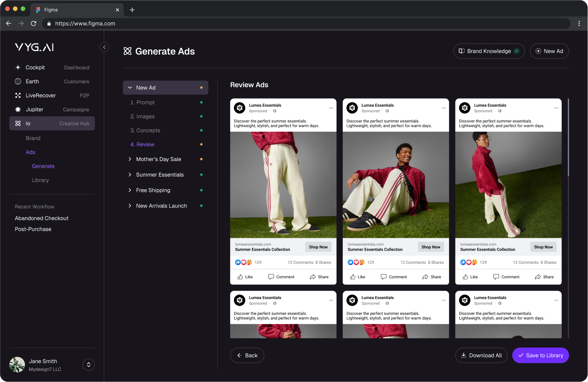Viewport: 588px width, 382px height.
Task: Click the Brand Knowledge button
Action: [489, 51]
